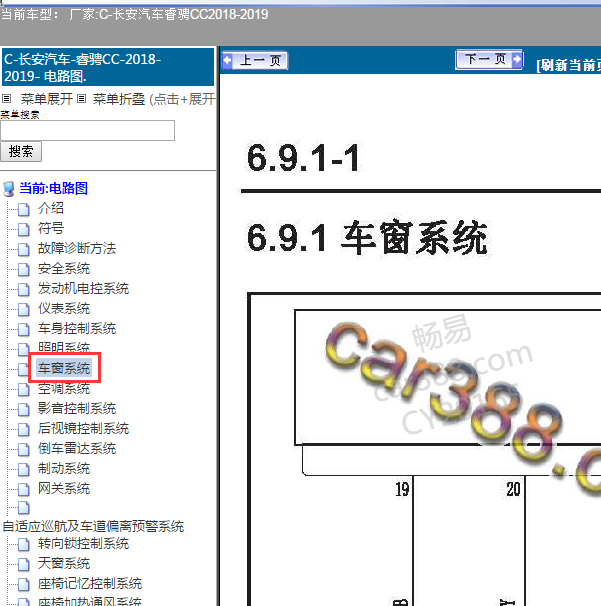This screenshot has height=606, width=601.
Task: Open 仪表系统 entry
Action: (64, 308)
